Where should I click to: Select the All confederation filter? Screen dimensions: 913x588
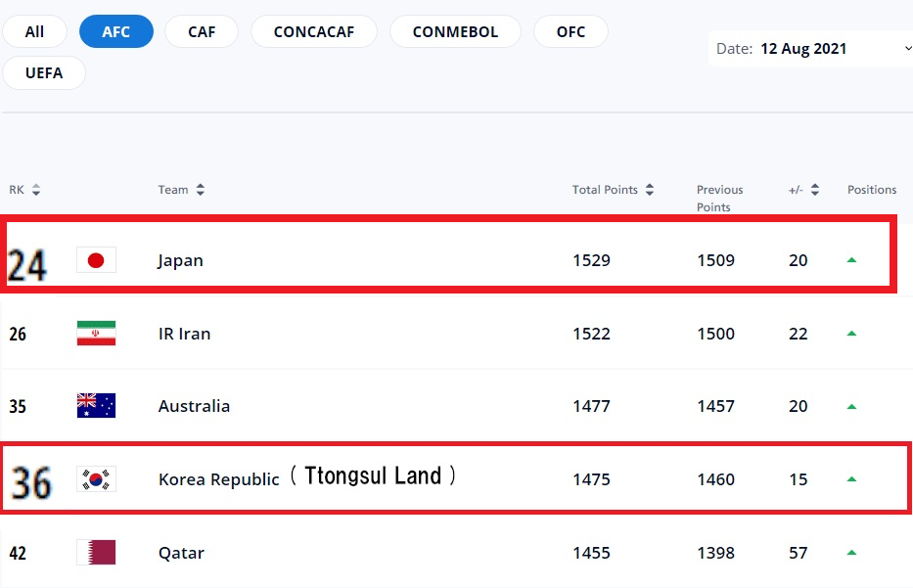click(34, 31)
